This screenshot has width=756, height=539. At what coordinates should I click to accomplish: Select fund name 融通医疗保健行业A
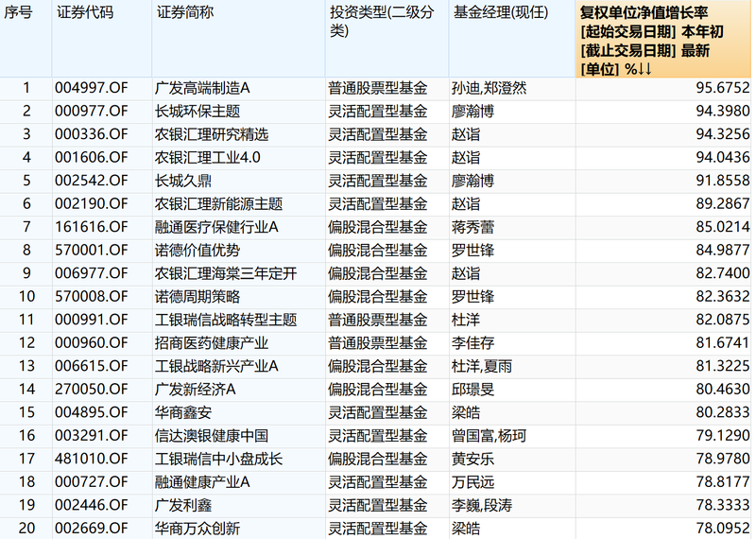pyautogui.click(x=216, y=227)
